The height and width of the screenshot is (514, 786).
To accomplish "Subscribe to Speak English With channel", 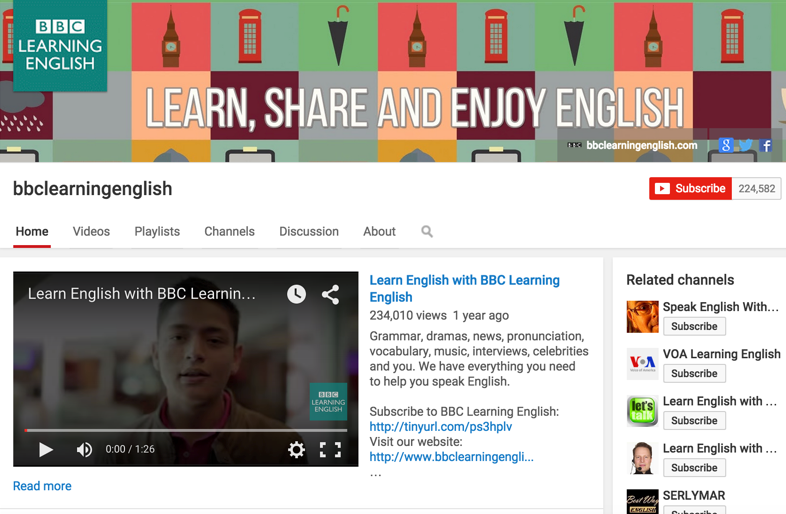I will [x=694, y=326].
